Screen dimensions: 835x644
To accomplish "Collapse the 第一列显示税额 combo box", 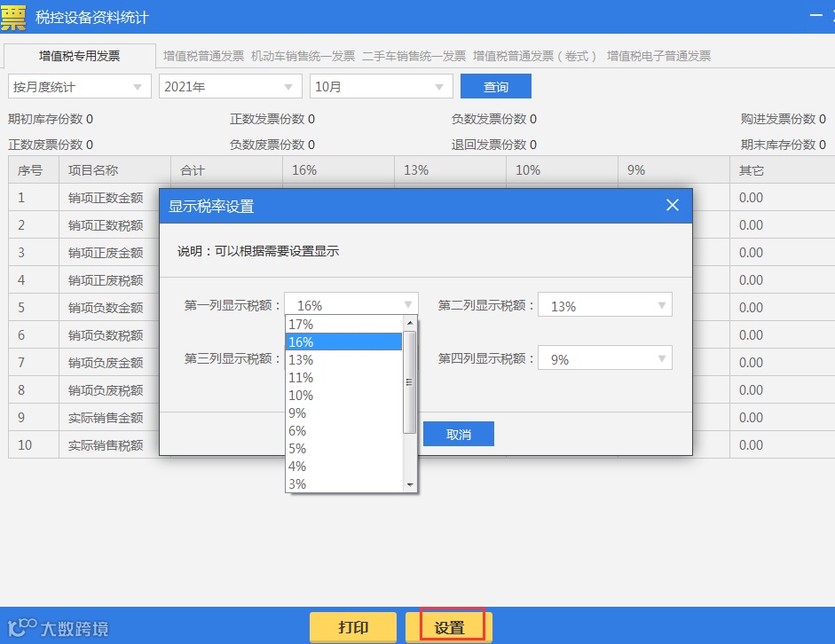I will tap(351, 305).
